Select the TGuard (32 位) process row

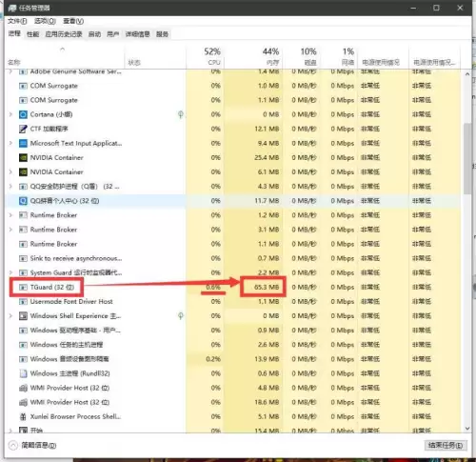[232, 287]
